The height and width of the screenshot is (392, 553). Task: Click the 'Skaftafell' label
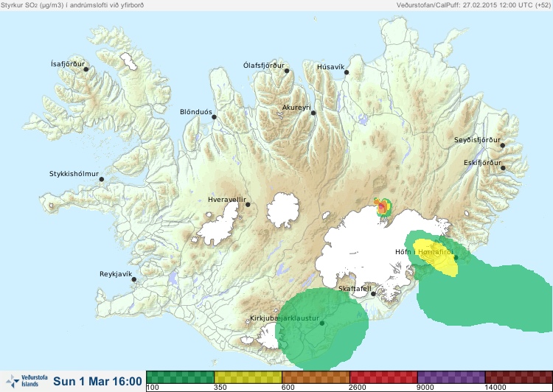tap(355, 288)
